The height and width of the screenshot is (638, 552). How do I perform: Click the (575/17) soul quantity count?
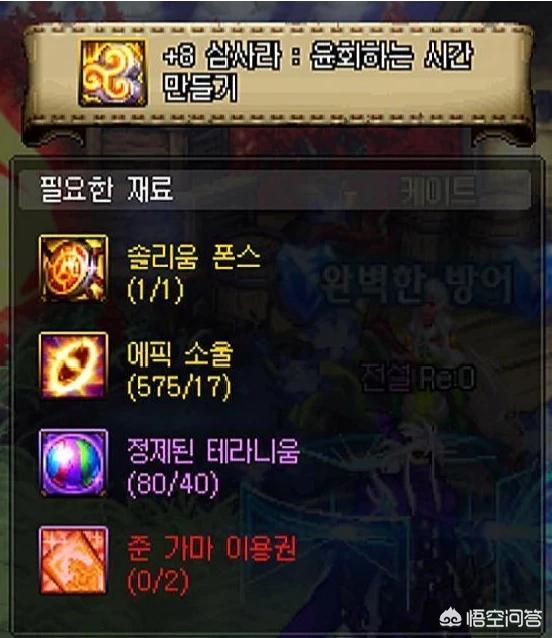pyautogui.click(x=179, y=387)
